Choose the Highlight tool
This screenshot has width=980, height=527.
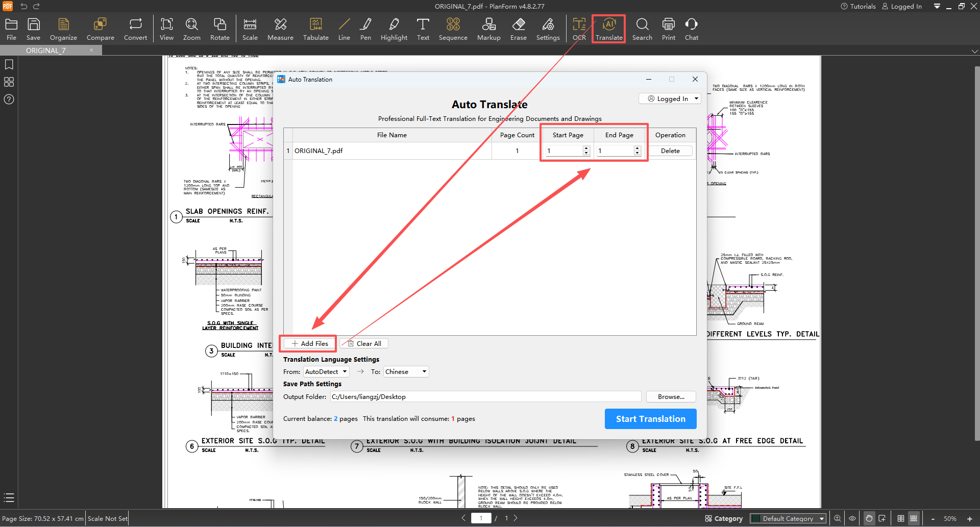[394, 30]
